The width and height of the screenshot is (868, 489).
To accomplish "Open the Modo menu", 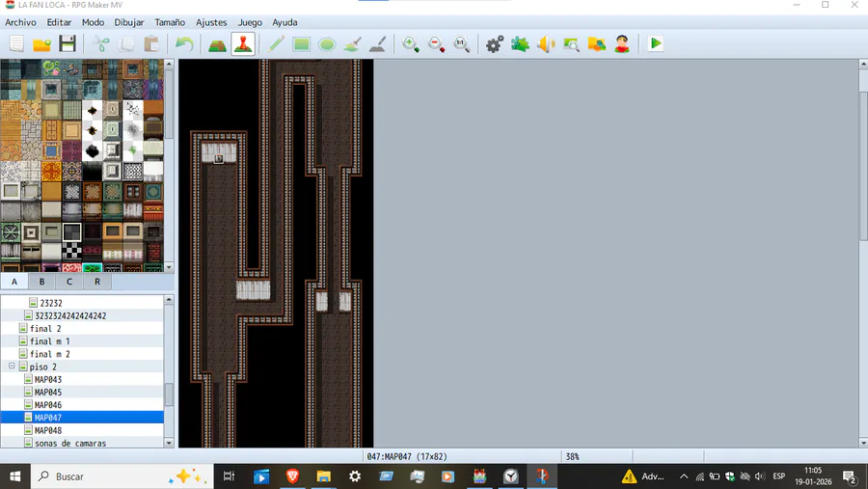I will point(93,22).
